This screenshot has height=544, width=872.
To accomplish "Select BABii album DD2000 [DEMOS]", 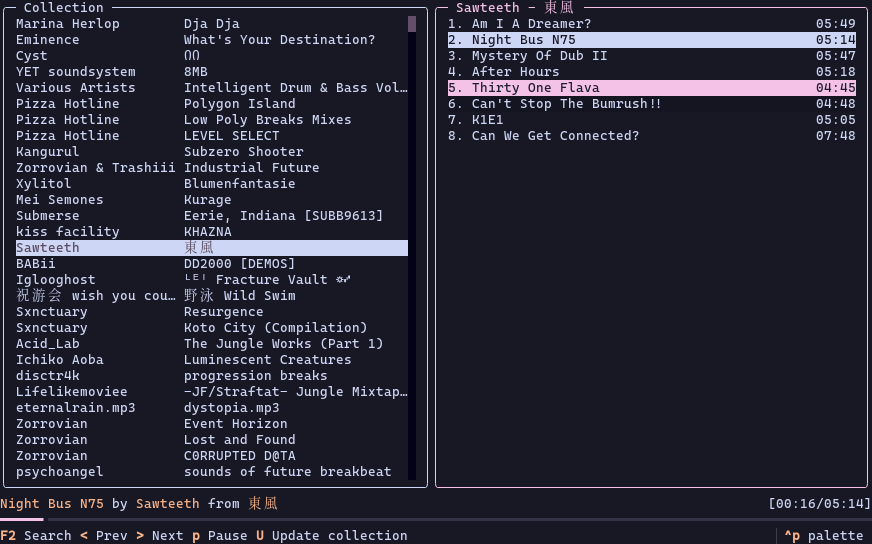I will 211,264.
